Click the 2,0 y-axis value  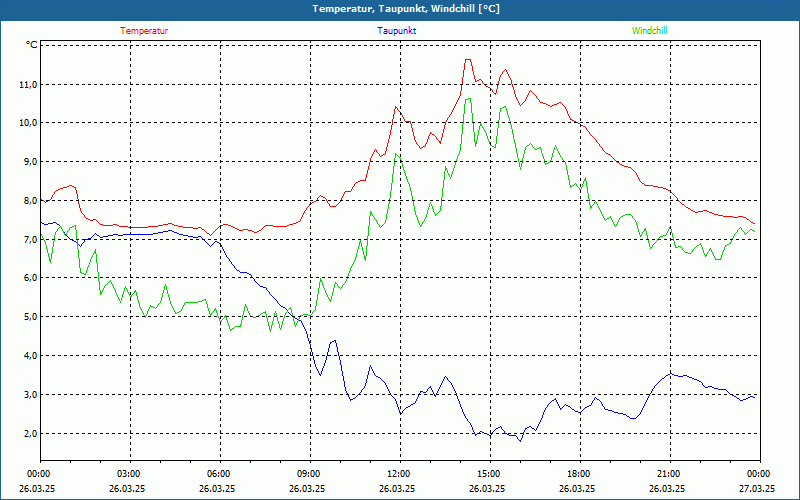[x=31, y=434]
